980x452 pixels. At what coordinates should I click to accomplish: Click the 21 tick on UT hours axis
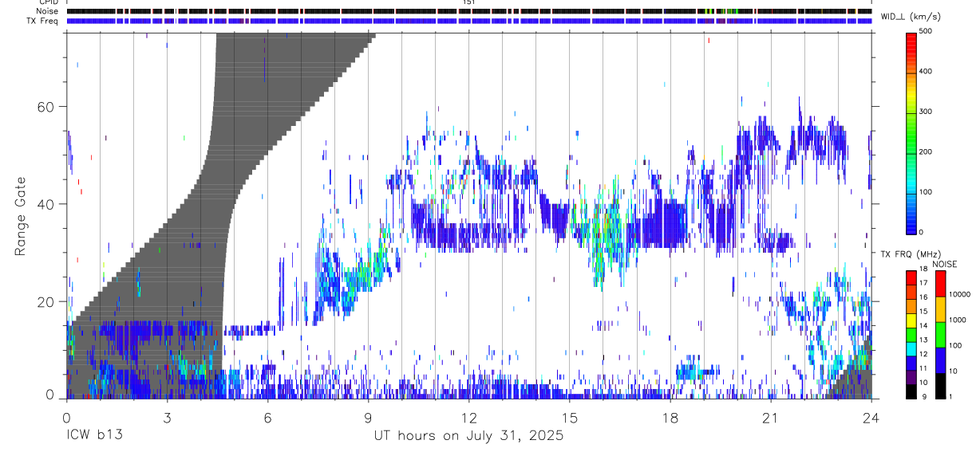tap(771, 418)
